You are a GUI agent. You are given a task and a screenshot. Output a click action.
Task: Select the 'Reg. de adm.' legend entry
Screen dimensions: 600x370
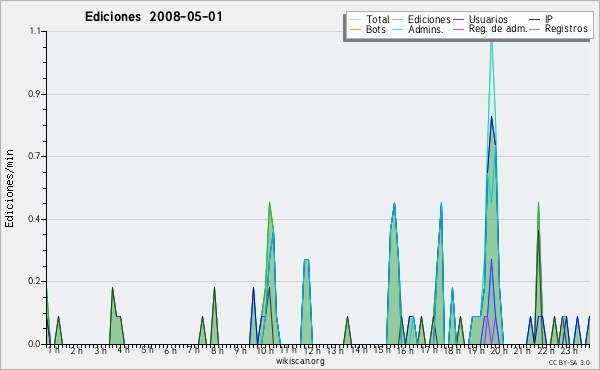click(x=498, y=29)
